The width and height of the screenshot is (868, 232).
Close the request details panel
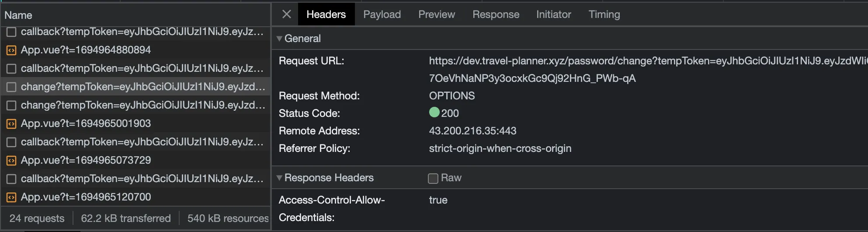[x=287, y=14]
